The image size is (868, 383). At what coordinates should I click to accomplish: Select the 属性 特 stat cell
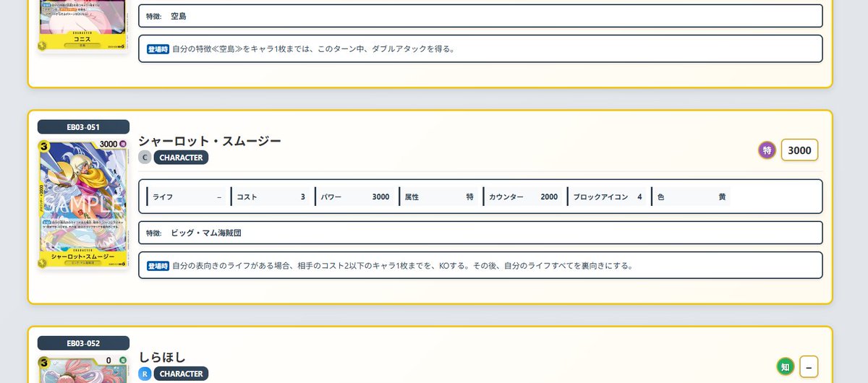coord(439,197)
